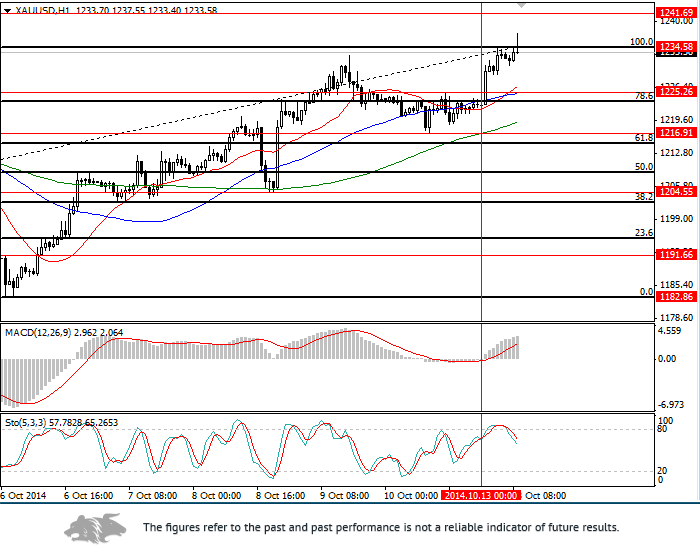The width and height of the screenshot is (700, 552).
Task: Click the red 2014.10.13 00:00 date marker
Action: pos(481,496)
